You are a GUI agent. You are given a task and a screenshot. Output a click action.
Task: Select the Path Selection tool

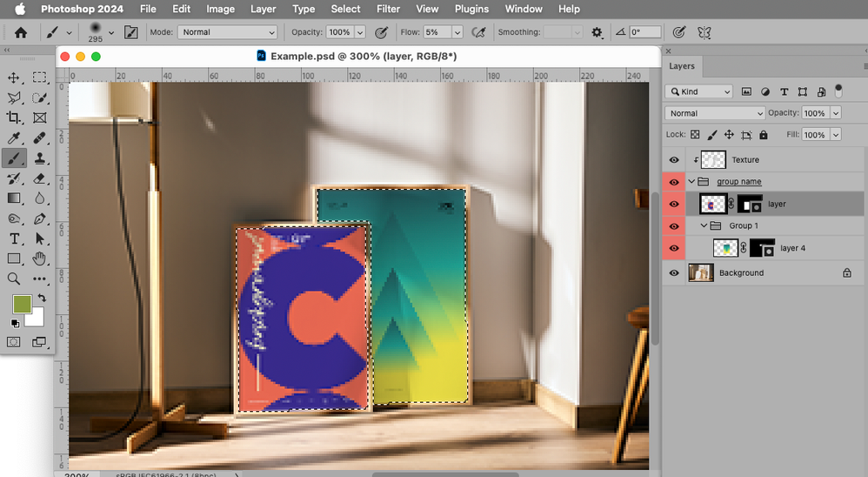coord(39,238)
